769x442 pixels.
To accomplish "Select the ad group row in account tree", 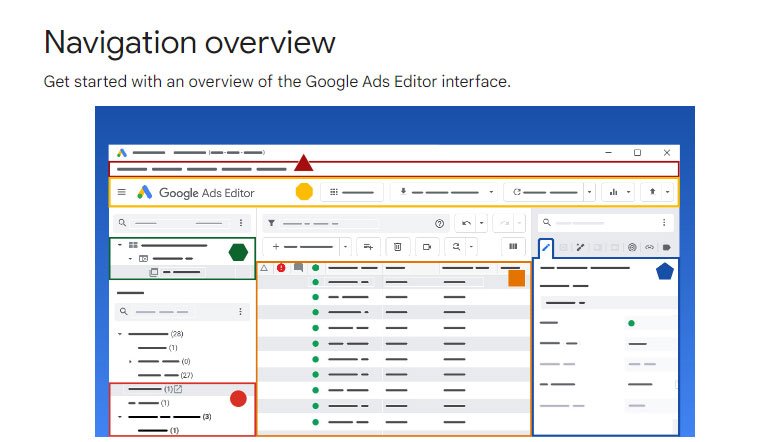I will click(182, 272).
